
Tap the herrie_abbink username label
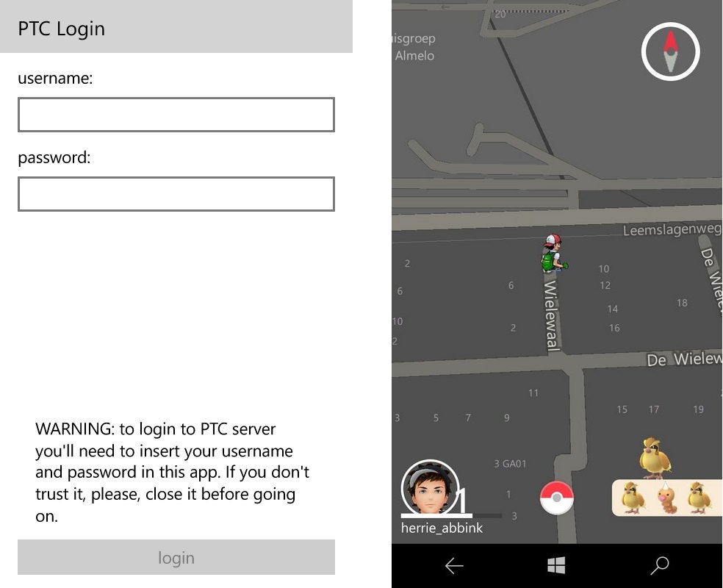442,528
